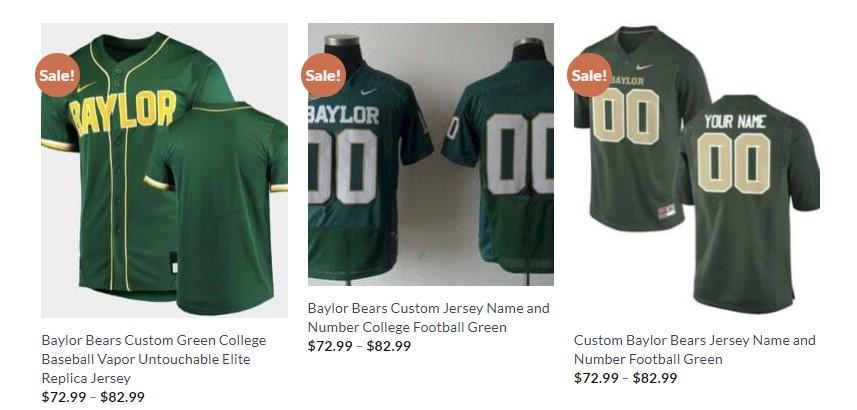857x410 pixels.
Task: Click the yellow BAYLOR lettering on the baseball jersey
Action: click(123, 113)
